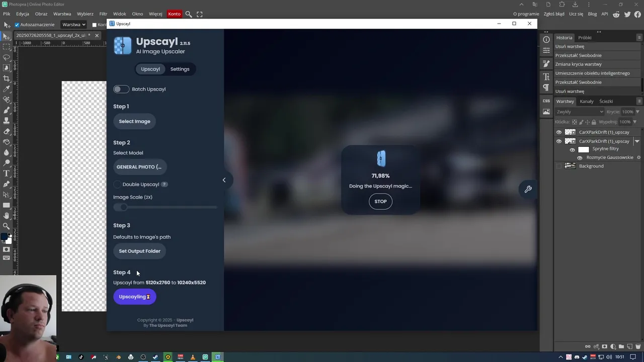Select the Lasso tool

click(7, 57)
